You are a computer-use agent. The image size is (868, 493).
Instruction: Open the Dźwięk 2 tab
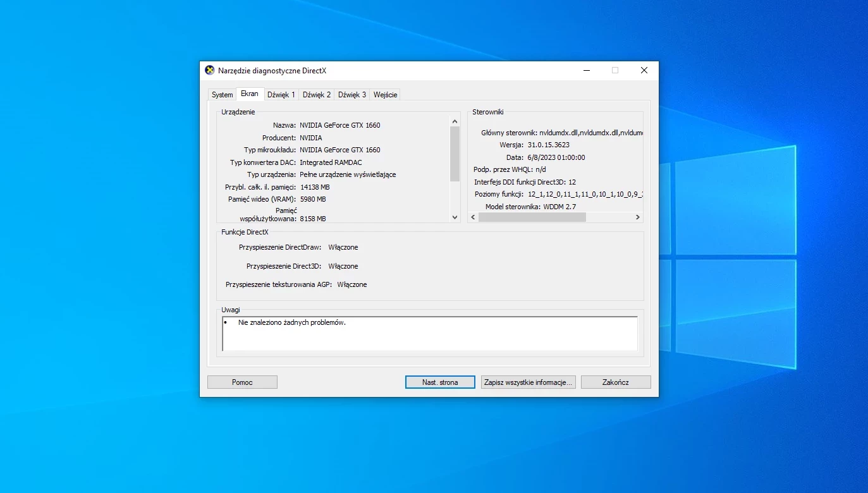[317, 95]
